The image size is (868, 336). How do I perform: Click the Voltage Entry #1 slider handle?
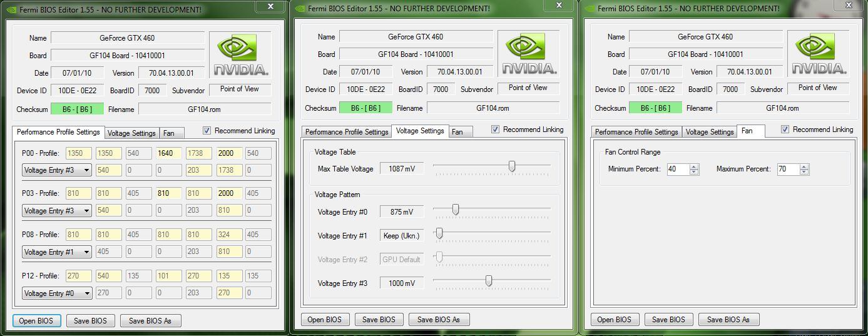[439, 233]
